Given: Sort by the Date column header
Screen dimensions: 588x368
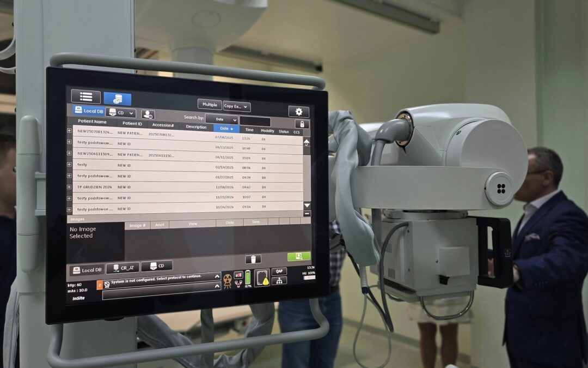Looking at the screenshot, I should coord(226,129).
